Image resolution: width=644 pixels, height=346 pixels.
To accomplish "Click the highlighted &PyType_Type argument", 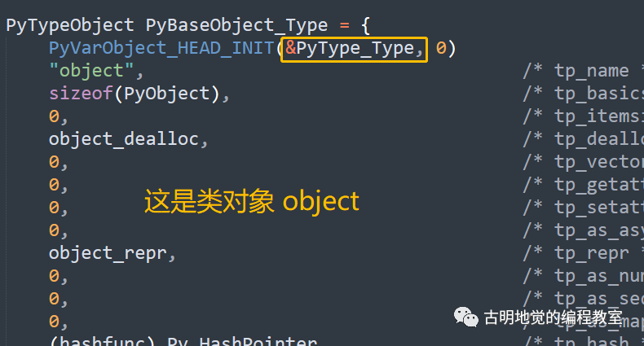I will [x=354, y=49].
